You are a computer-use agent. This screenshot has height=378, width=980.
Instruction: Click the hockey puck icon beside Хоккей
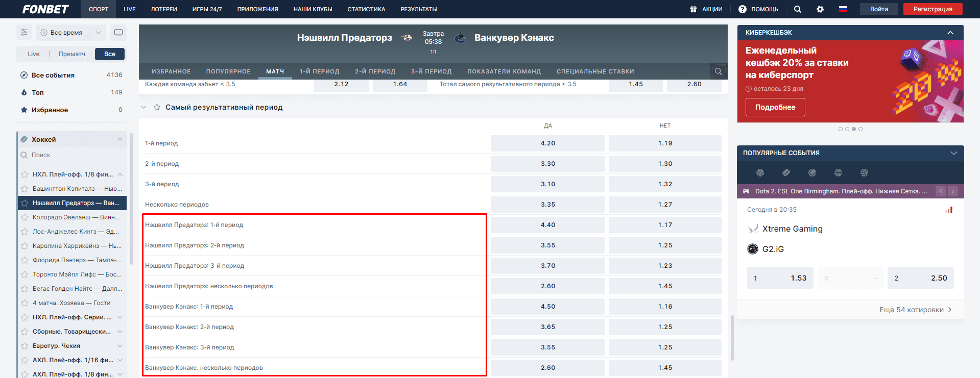(24, 139)
